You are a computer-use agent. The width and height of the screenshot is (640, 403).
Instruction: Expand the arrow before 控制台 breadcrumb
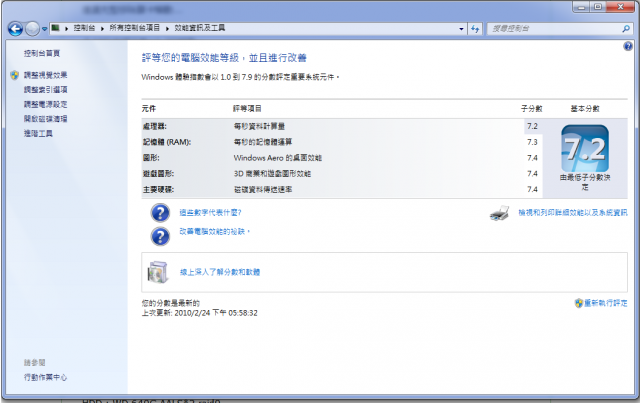pos(67,28)
